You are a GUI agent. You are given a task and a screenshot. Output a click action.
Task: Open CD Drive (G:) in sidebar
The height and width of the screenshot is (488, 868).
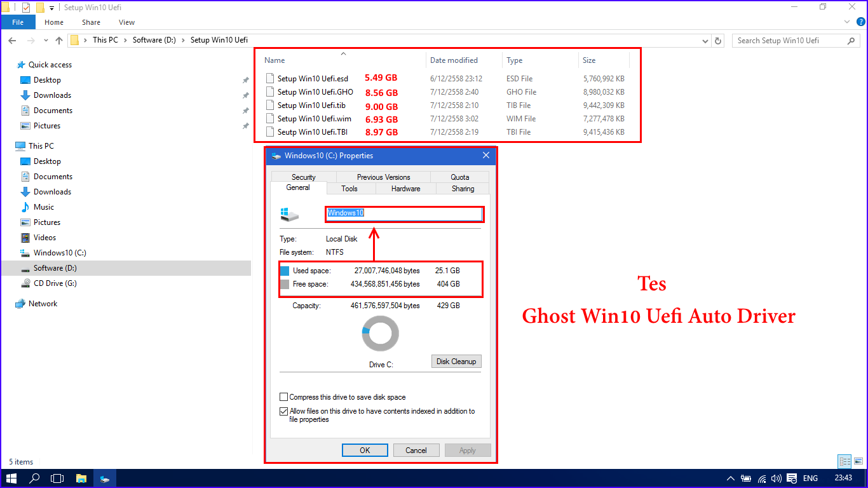coord(55,283)
